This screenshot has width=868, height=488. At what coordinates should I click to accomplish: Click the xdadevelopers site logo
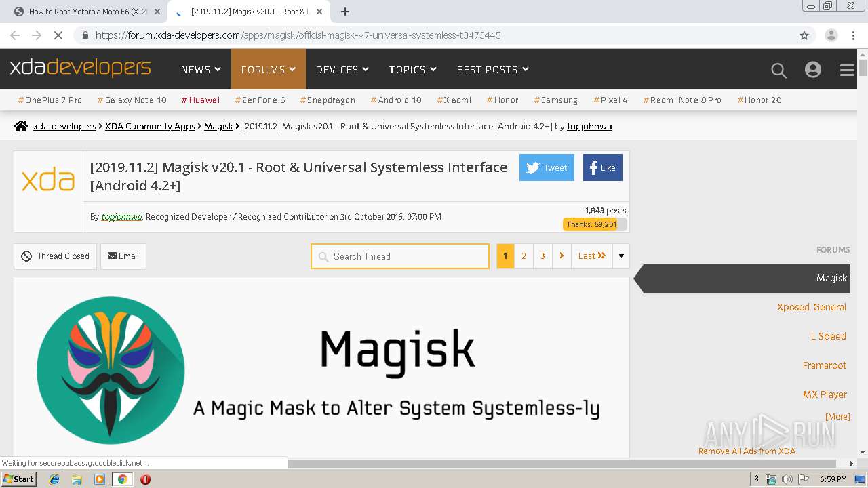point(80,68)
